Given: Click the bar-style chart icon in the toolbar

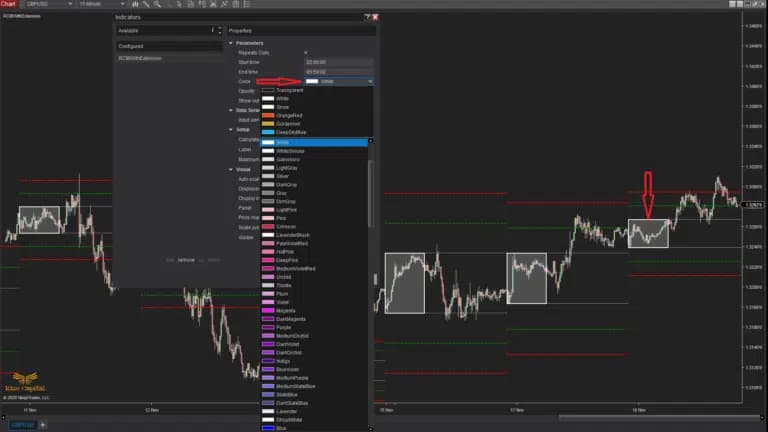Looking at the screenshot, I should click(135, 4).
